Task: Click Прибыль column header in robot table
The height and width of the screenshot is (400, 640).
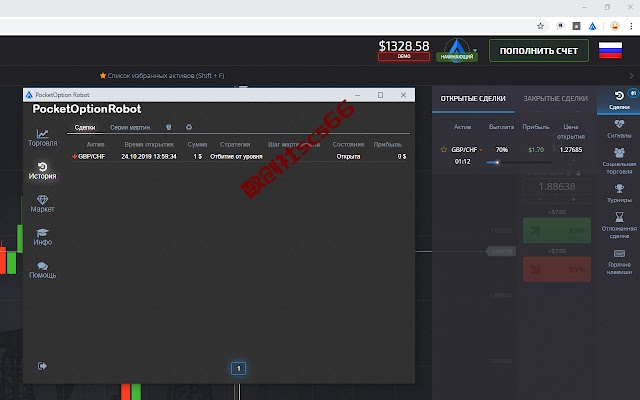Action: point(387,144)
